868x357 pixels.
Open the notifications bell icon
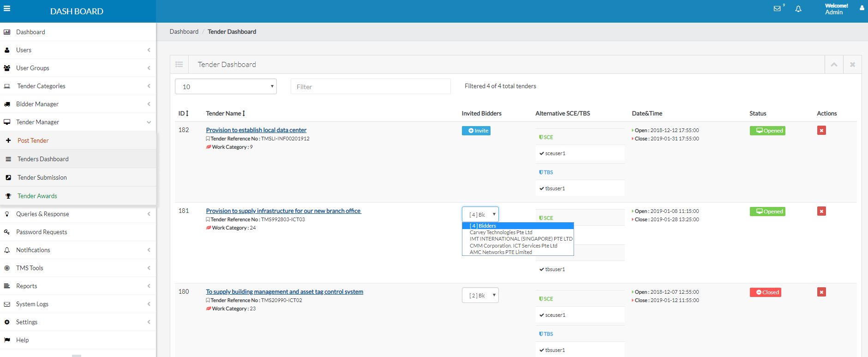798,9
